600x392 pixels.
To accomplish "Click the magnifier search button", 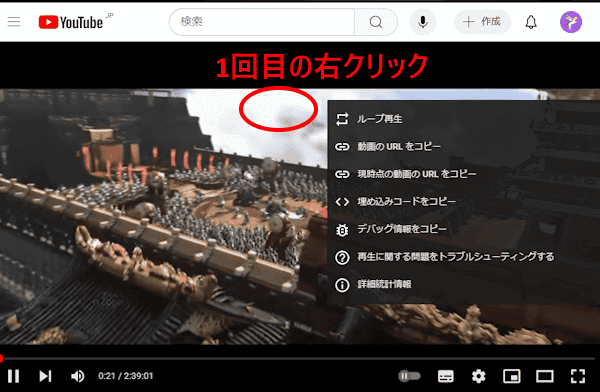I will pos(376,22).
